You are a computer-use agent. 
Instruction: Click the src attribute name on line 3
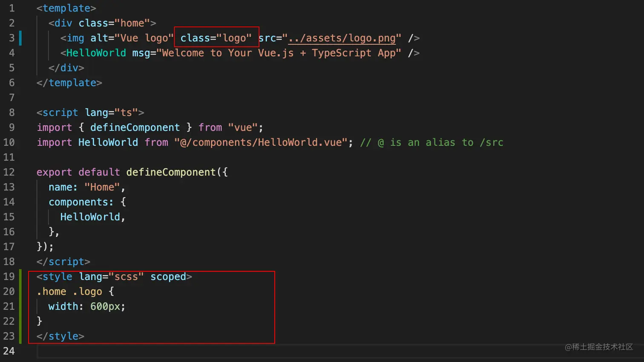(x=267, y=38)
